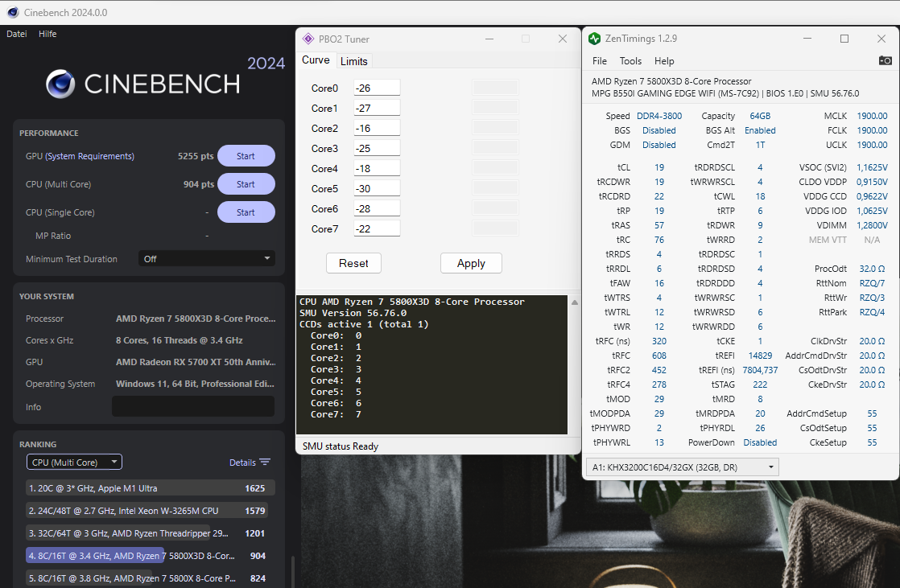Screen dimensions: 900x588
Task: Click the Core4 curve offset field
Action: click(x=377, y=168)
